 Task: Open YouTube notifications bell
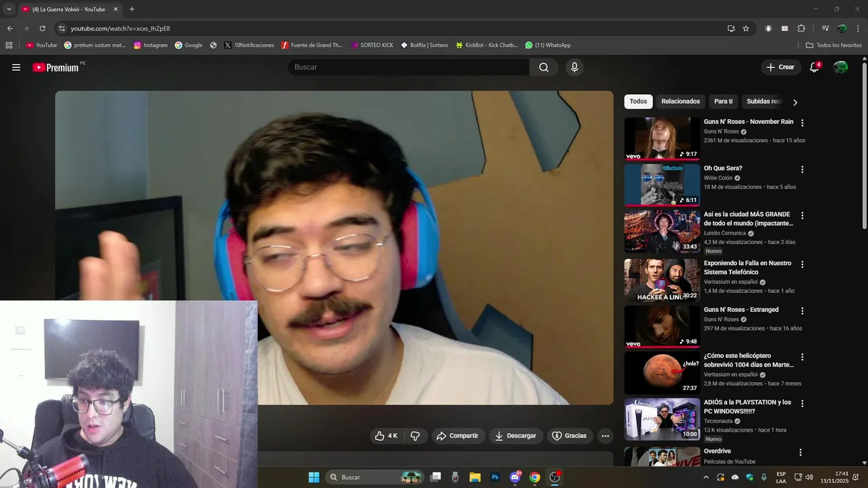[814, 67]
